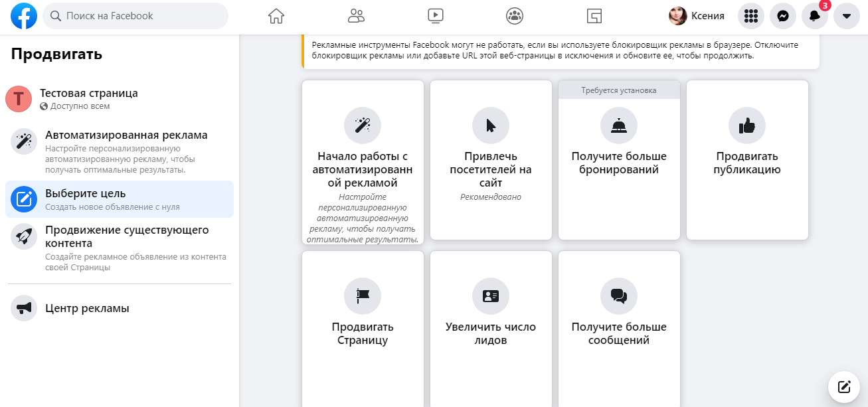Open notifications bell with 3 badge

815,16
